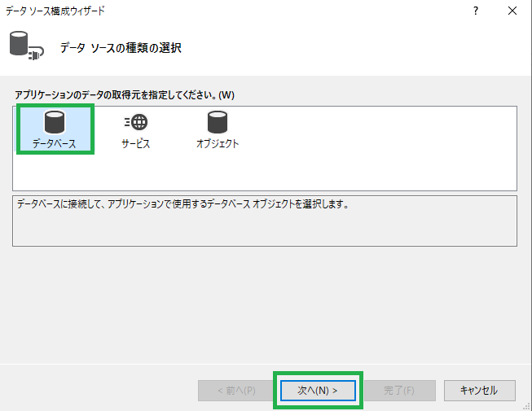This screenshot has height=411, width=532.
Task: Click the heading データ ソースの種類の選択
Action: tap(121, 48)
